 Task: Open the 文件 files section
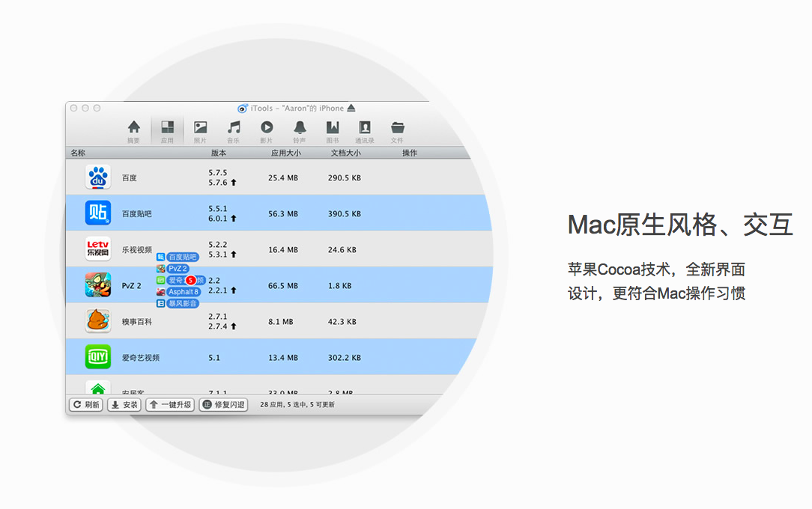pos(397,132)
